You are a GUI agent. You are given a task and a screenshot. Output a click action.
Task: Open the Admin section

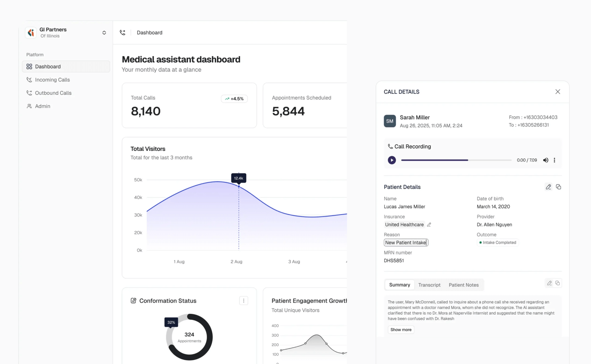(x=43, y=106)
